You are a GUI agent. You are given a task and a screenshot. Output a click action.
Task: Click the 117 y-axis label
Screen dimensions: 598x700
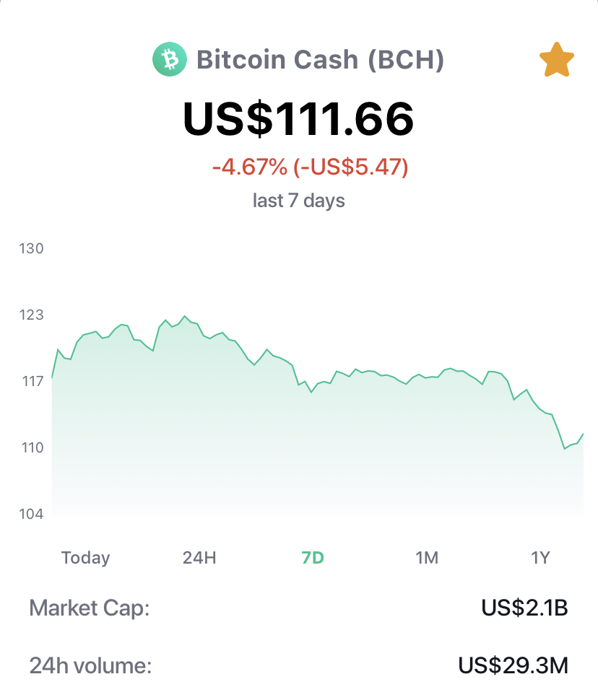coord(32,381)
